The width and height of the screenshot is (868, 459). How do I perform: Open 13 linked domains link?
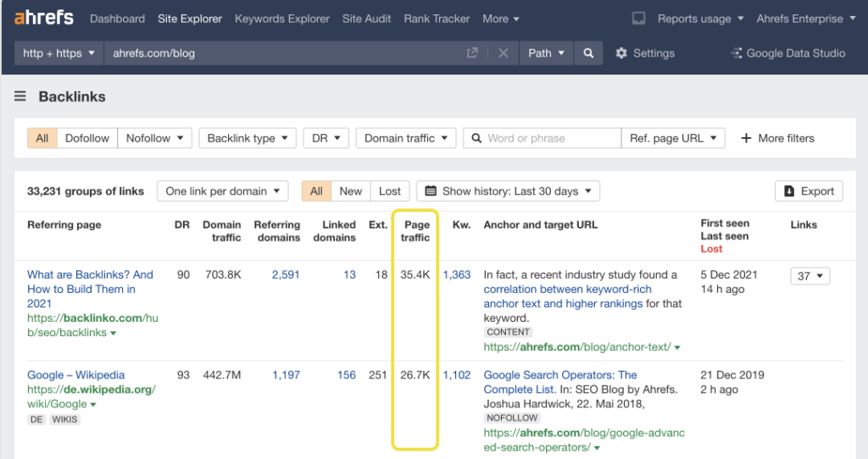pyautogui.click(x=349, y=274)
